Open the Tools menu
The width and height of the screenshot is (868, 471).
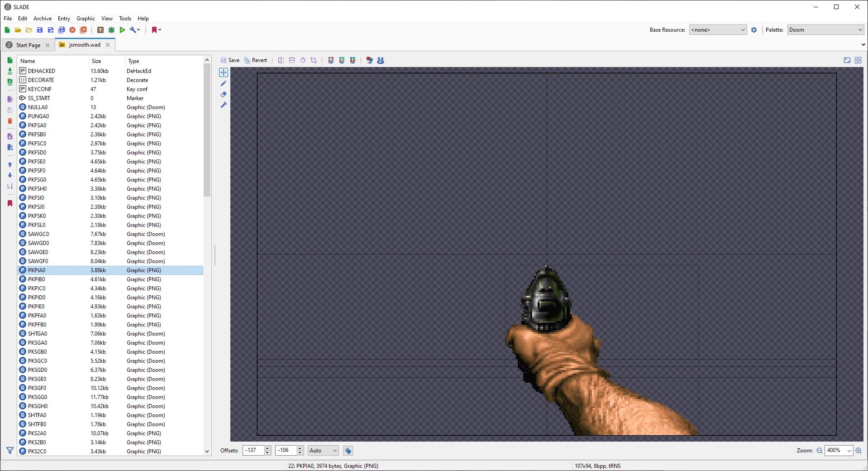click(125, 19)
